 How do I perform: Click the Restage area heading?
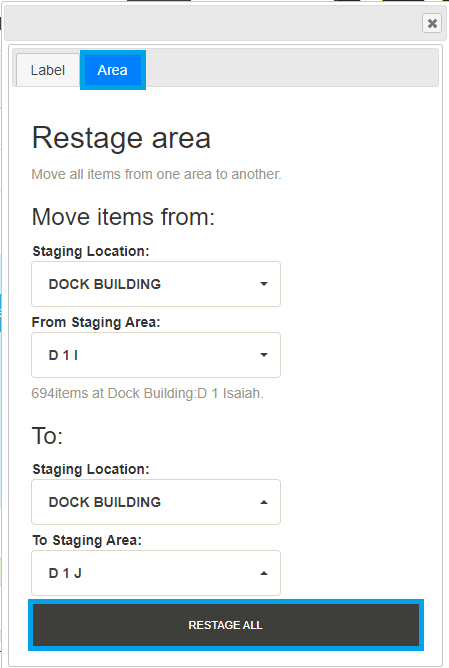pos(121,138)
